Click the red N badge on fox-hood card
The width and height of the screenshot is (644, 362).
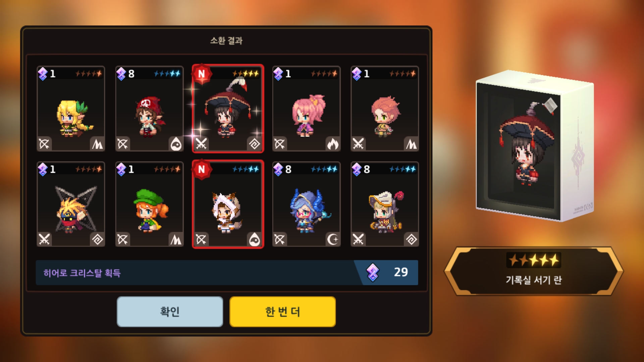pyautogui.click(x=201, y=169)
